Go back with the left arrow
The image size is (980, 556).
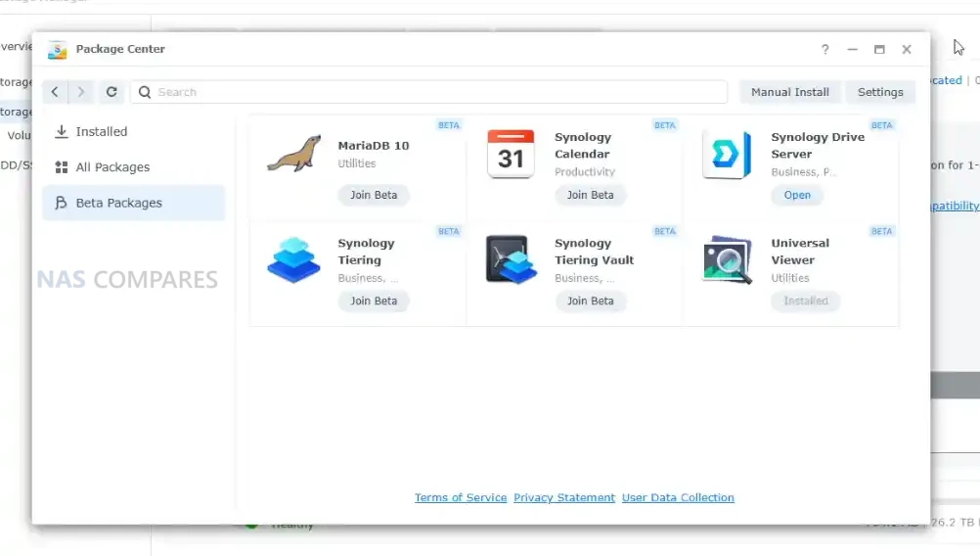click(x=55, y=92)
